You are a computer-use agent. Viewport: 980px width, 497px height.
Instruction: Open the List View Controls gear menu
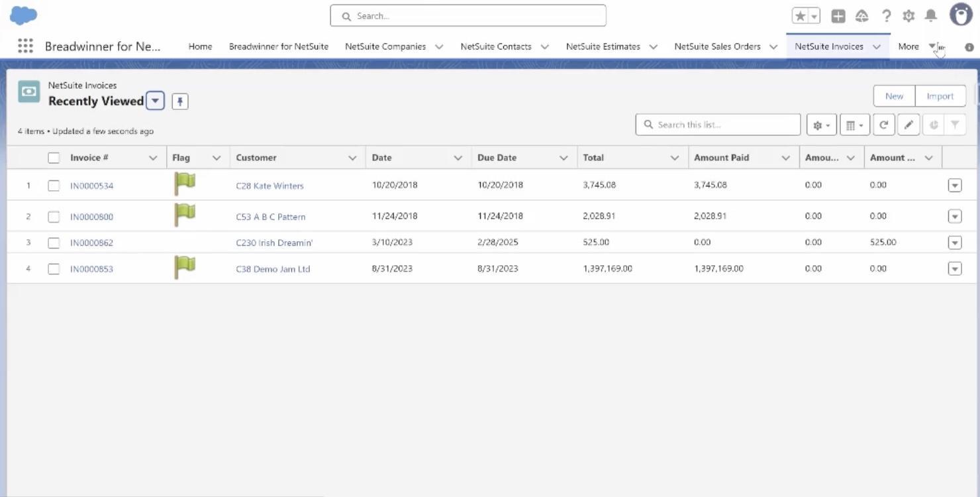point(820,124)
